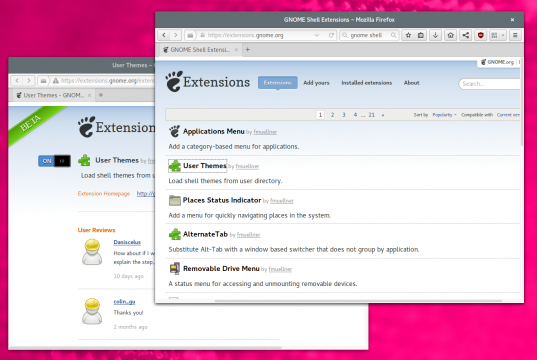
Task: Select page 1 in the pagination
Action: click(320, 115)
